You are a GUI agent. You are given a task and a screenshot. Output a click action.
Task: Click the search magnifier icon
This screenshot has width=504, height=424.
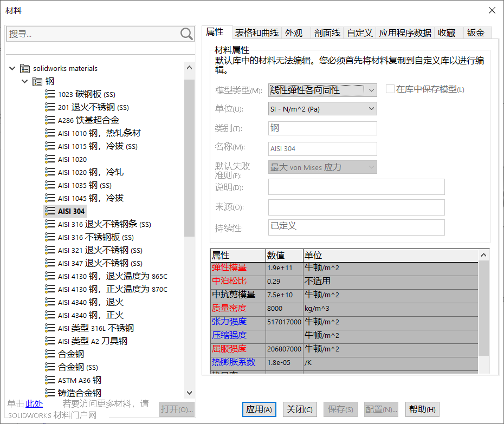point(186,34)
